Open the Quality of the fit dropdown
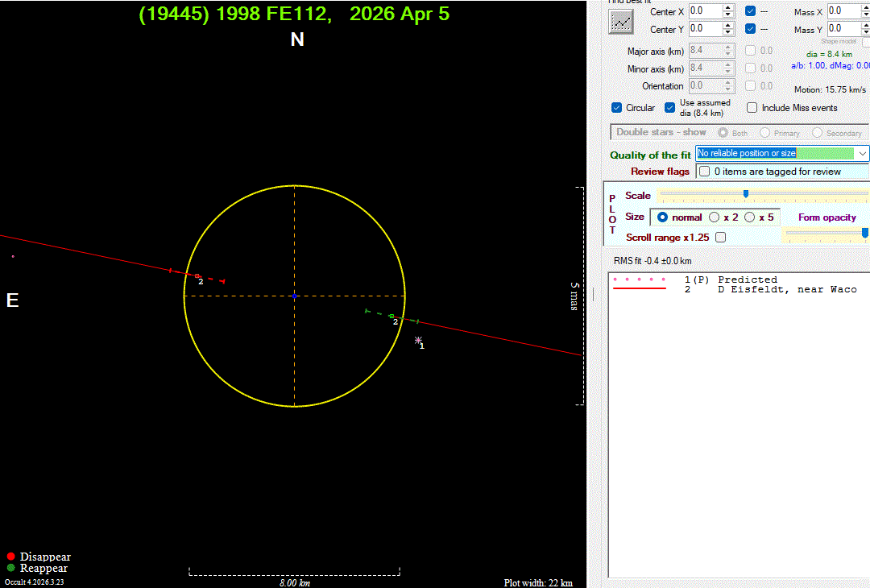The image size is (870, 588). [863, 153]
